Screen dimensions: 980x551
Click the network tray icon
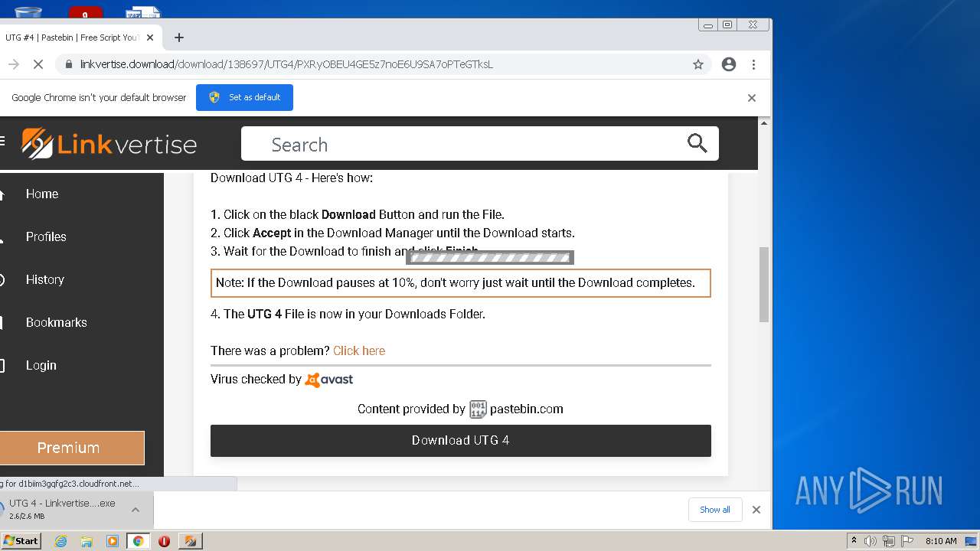[x=888, y=541]
